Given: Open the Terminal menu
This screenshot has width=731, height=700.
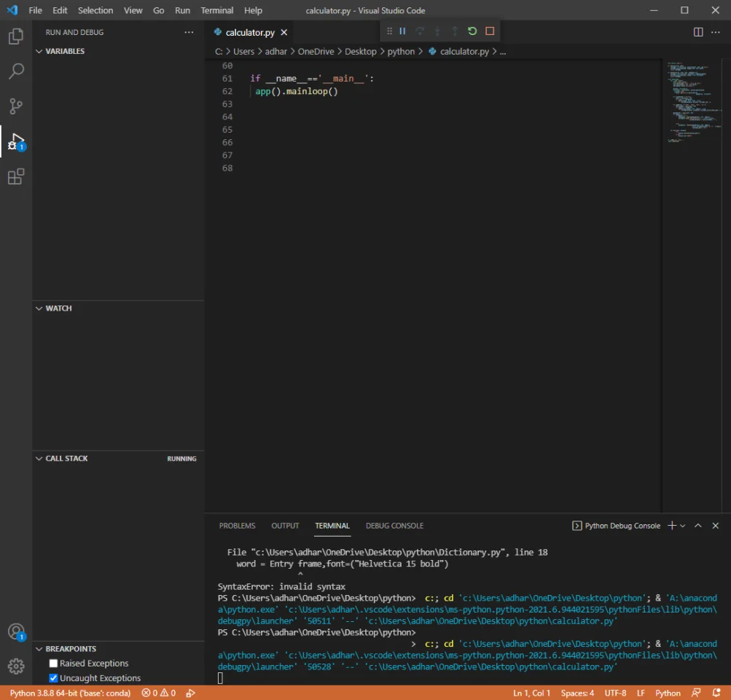Looking at the screenshot, I should tap(216, 10).
